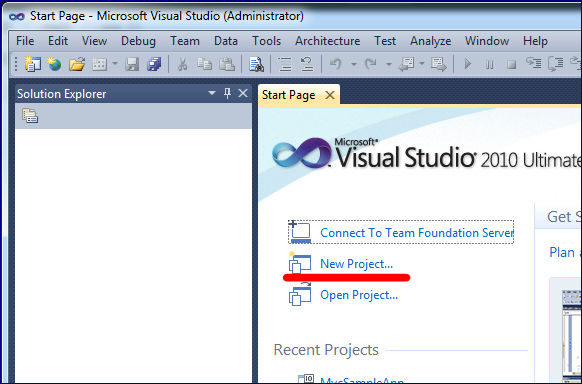Click the Navigate Forward icon
Image resolution: width=582 pixels, height=384 pixels.
coord(439,64)
